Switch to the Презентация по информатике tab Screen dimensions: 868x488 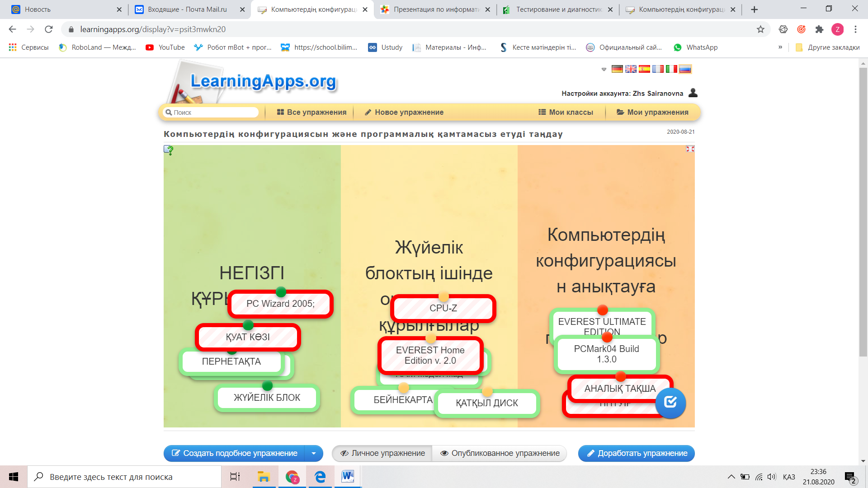[x=436, y=9]
